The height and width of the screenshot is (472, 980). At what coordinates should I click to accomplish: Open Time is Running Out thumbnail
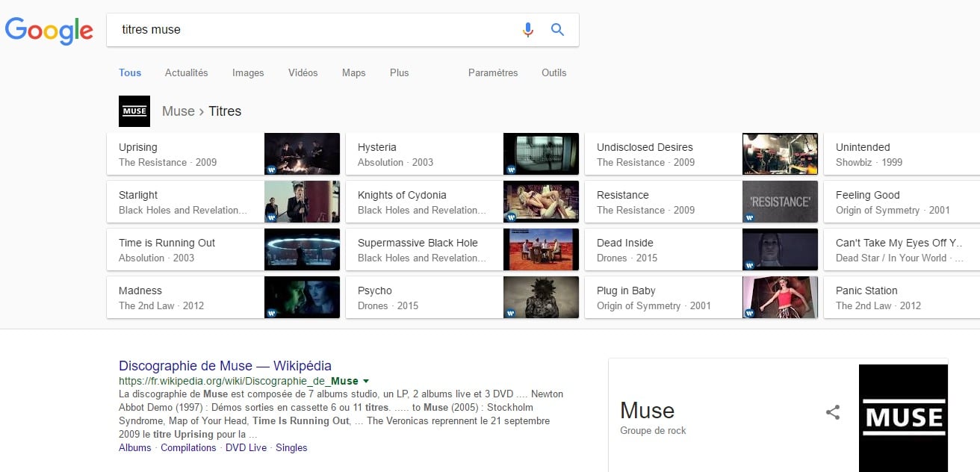tap(302, 249)
